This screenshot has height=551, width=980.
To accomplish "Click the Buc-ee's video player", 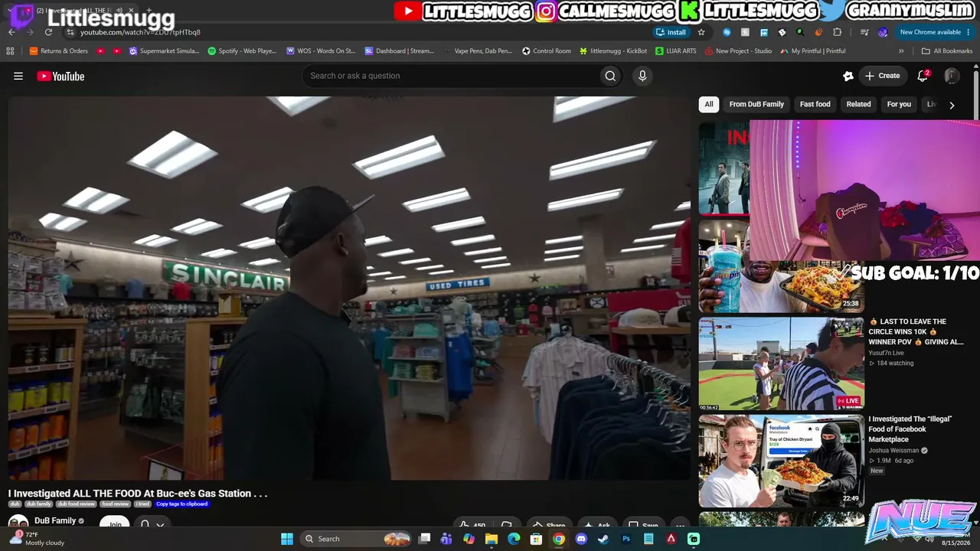I will pos(349,288).
